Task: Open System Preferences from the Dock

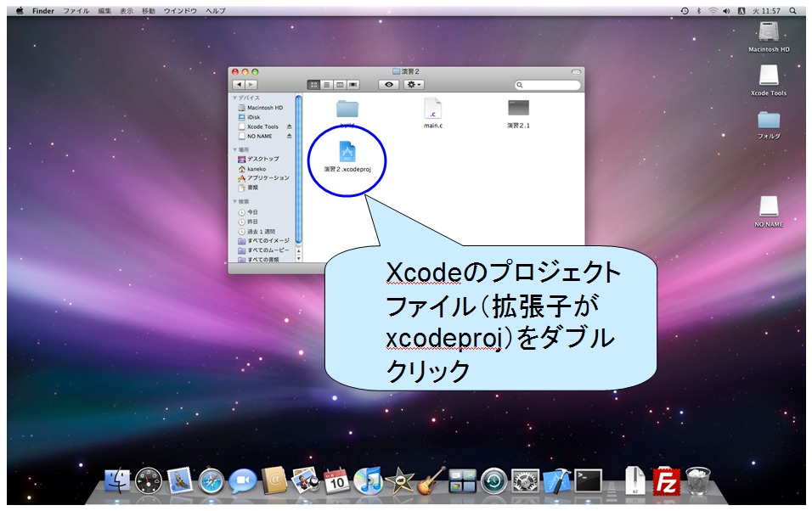Action: click(525, 481)
